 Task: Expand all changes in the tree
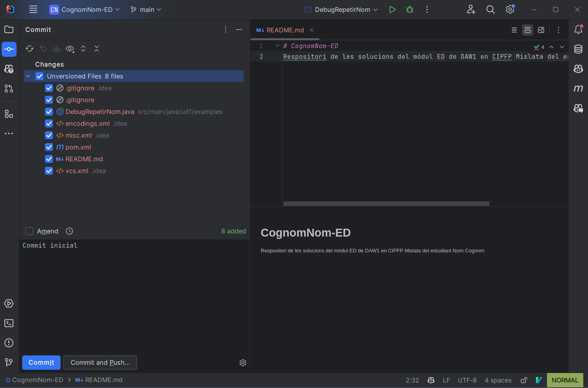(83, 48)
